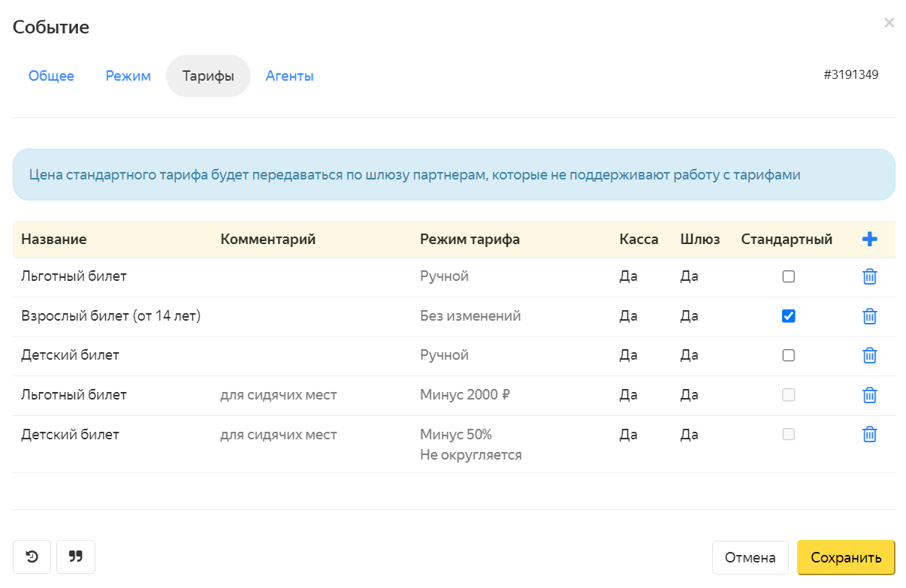Add a new tariff with plus icon
Image resolution: width=906 pixels, height=588 pixels.
869,240
